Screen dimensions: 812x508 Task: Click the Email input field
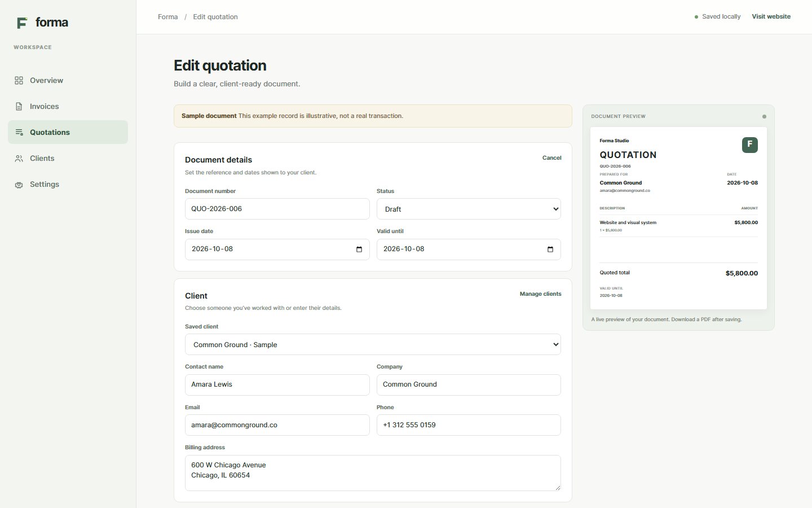tap(277, 425)
